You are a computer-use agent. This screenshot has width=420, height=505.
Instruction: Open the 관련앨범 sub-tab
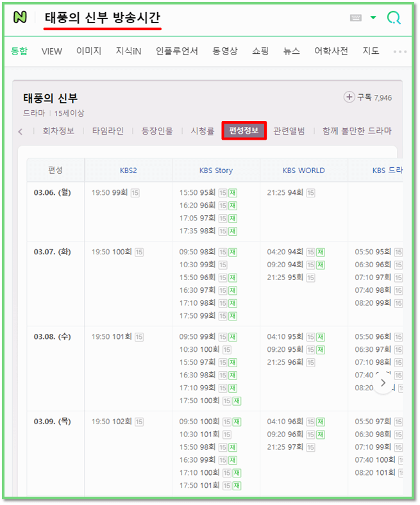coord(289,131)
